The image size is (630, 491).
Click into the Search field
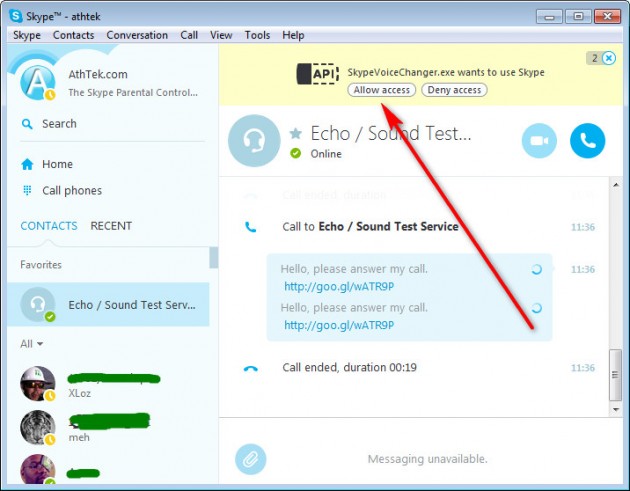(112, 124)
